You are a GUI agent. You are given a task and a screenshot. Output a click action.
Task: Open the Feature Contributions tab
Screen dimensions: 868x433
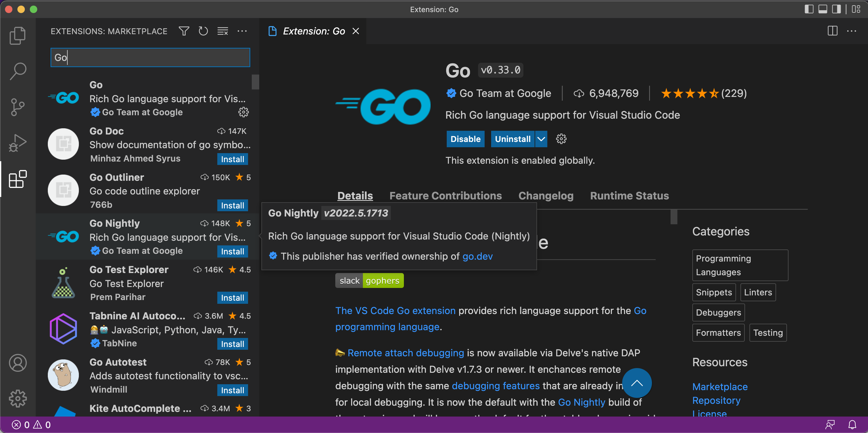coord(445,196)
